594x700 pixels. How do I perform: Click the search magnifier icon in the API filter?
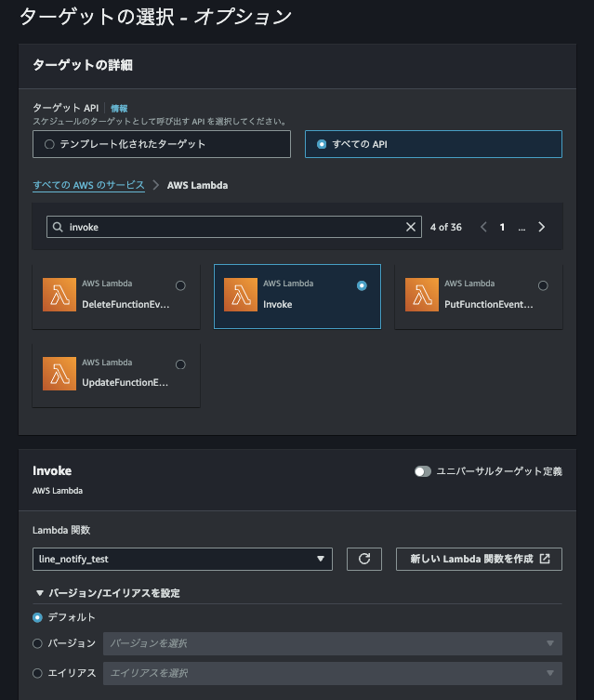[58, 227]
